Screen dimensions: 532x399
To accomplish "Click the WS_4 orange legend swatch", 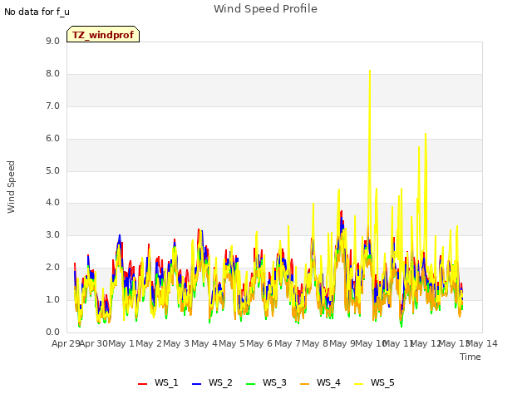I will [x=305, y=383].
